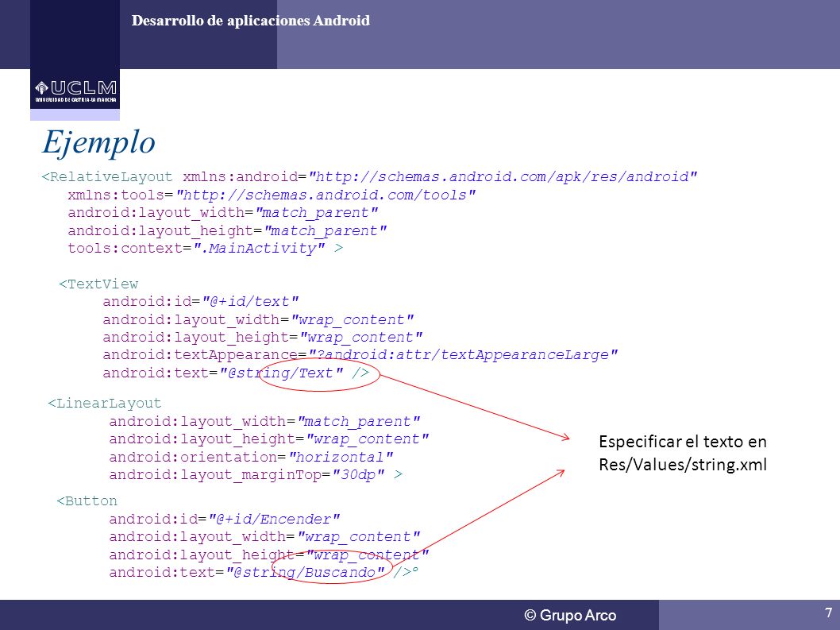Click android:id="@+id/text" line

pos(201,302)
